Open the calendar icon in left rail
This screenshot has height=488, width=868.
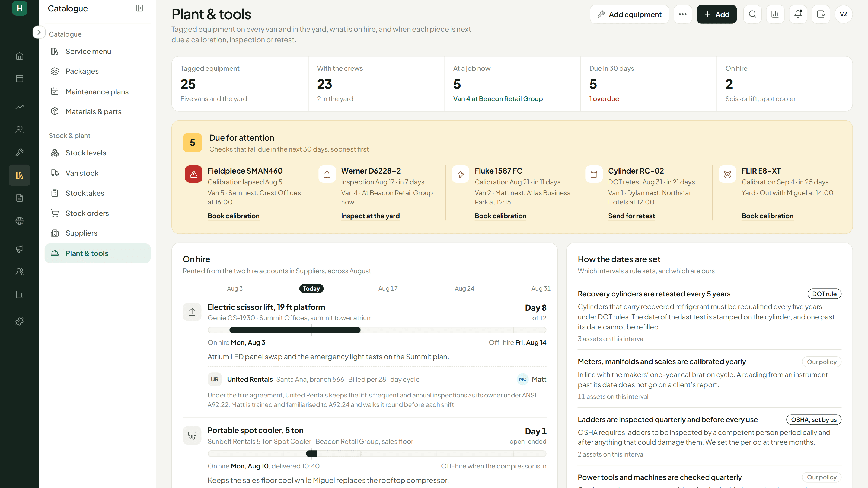point(20,78)
